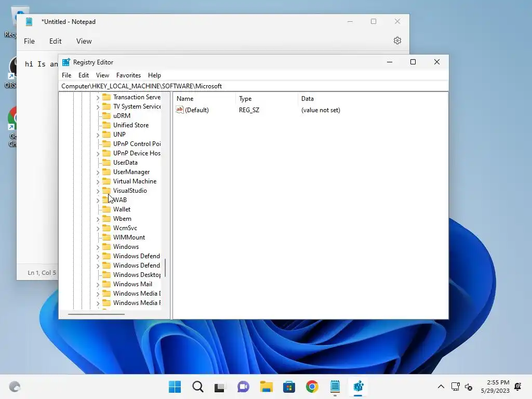
Task: Open Task View from the taskbar
Action: coord(220,387)
